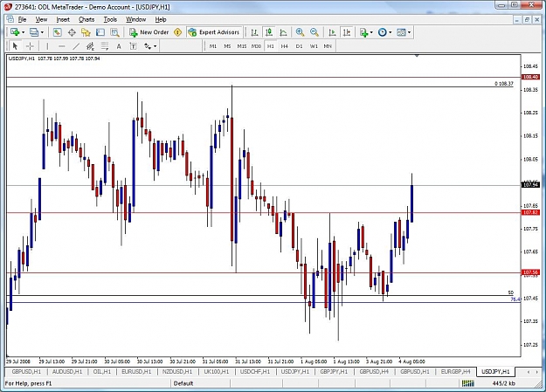Switch chart to line chart style
Image resolution: width=546 pixels, height=392 pixels.
pyautogui.click(x=283, y=32)
